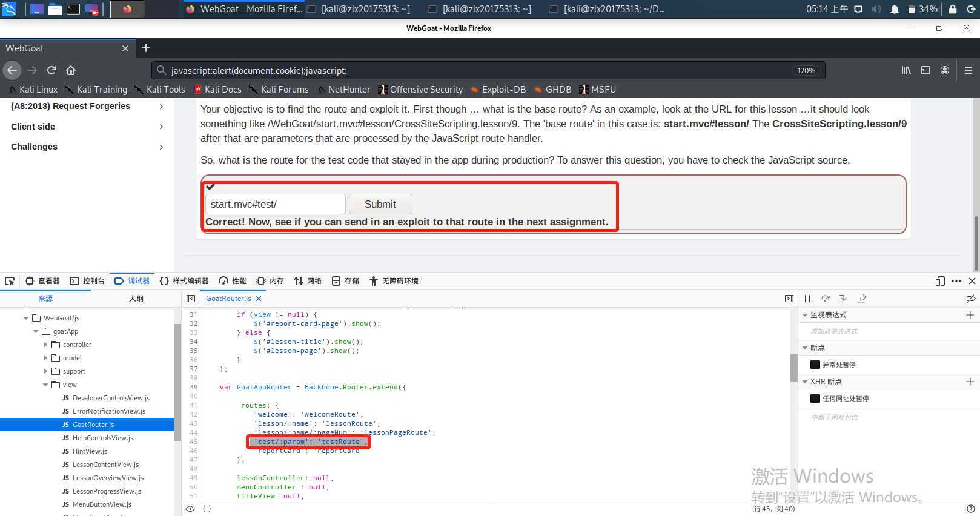This screenshot has height=516, width=980.
Task: Open the devtools more options menu
Action: pyautogui.click(x=956, y=281)
